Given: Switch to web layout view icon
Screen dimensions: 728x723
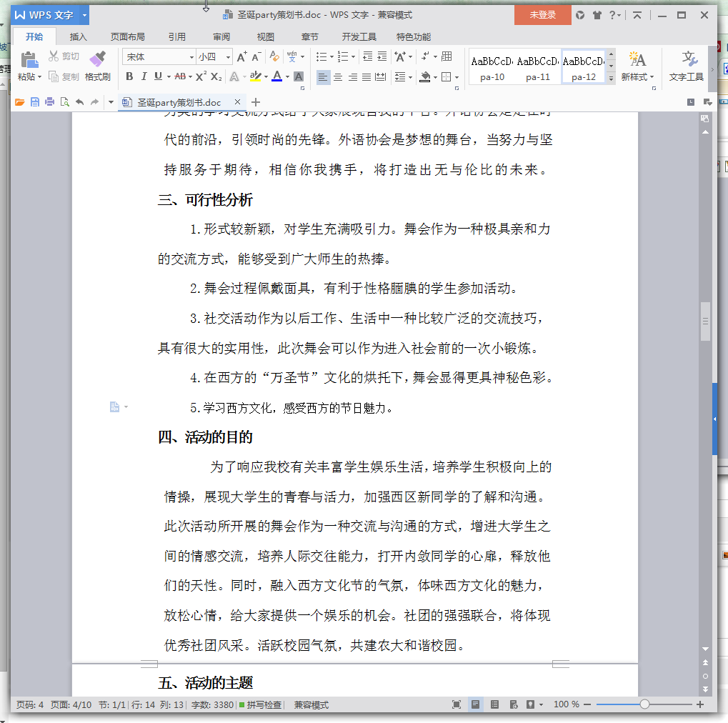Looking at the screenshot, I should point(514,704).
